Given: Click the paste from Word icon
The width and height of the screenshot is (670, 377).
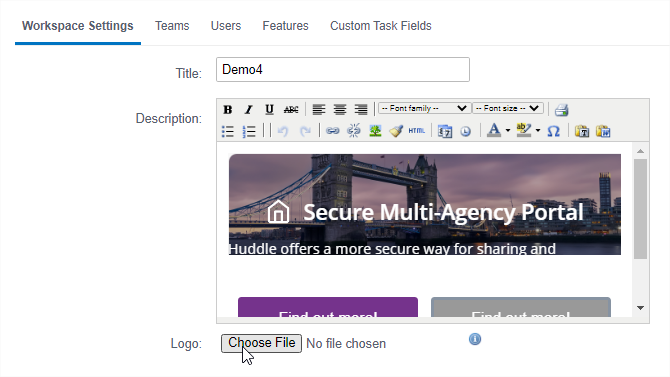Looking at the screenshot, I should (x=603, y=131).
